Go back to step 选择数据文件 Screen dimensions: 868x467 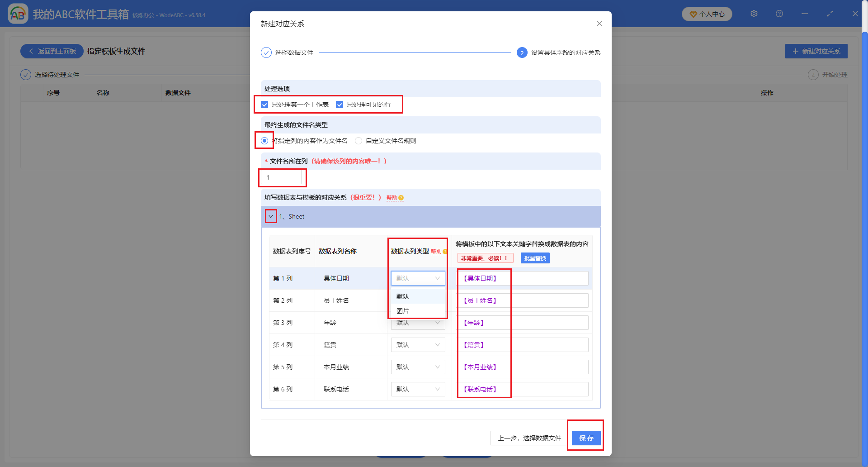[x=528, y=438]
